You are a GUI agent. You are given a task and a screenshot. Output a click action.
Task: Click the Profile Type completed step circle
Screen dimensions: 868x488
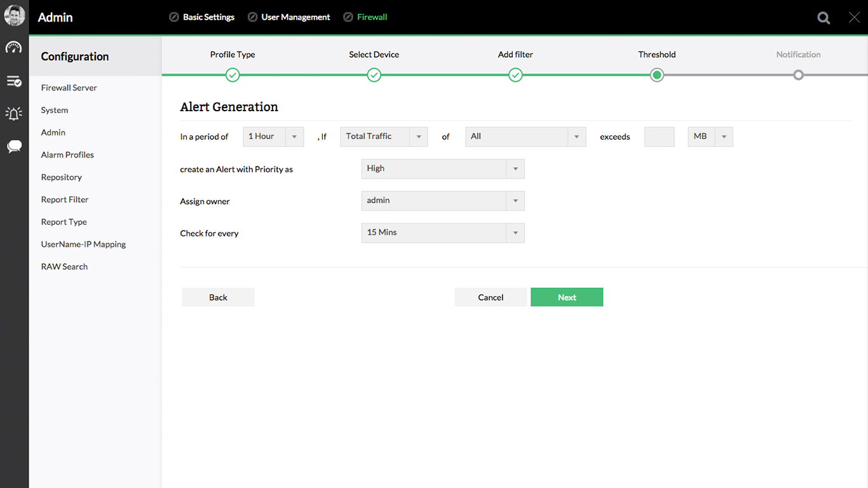(x=233, y=75)
